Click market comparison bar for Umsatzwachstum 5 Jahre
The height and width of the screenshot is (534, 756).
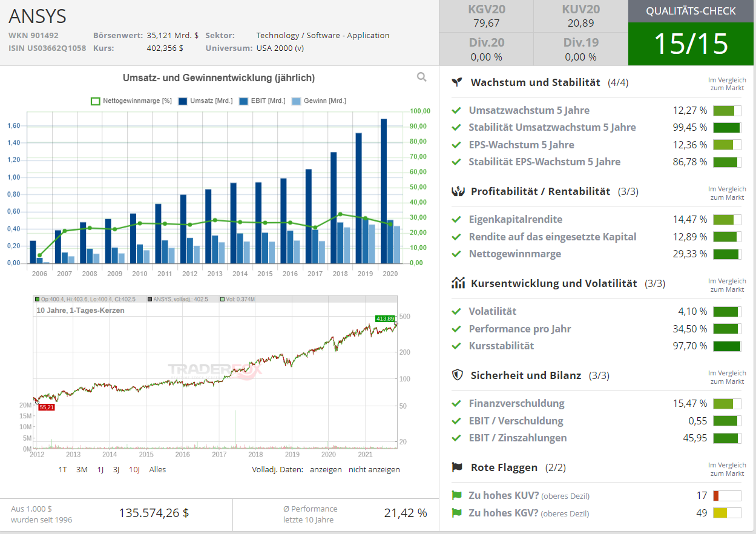pyautogui.click(x=727, y=110)
